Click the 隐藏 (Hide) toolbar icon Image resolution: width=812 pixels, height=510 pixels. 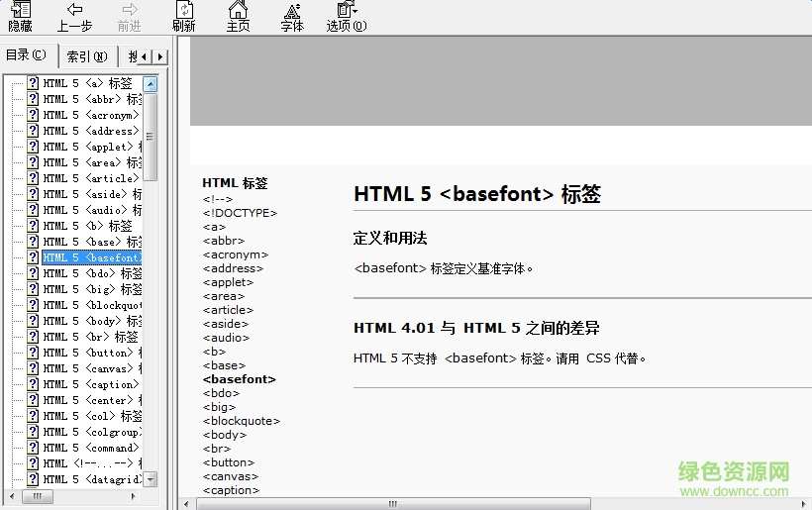20,16
